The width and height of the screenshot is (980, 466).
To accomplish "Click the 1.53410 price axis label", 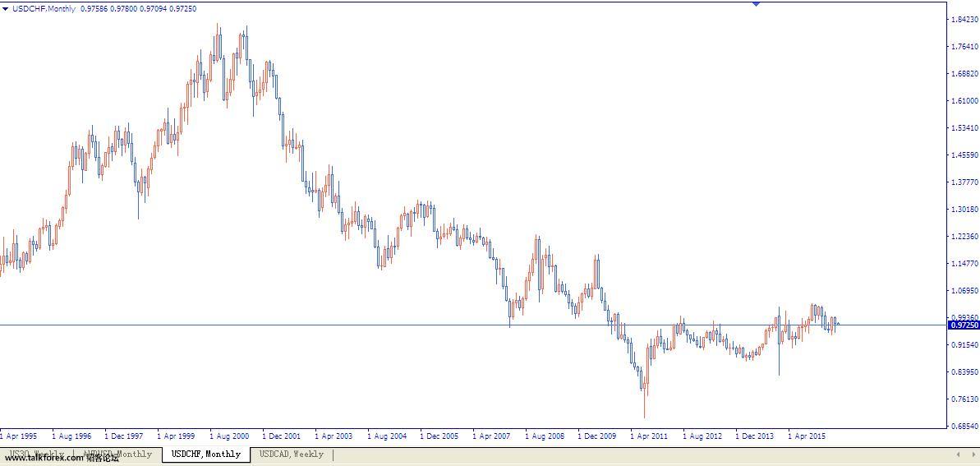I will point(964,127).
